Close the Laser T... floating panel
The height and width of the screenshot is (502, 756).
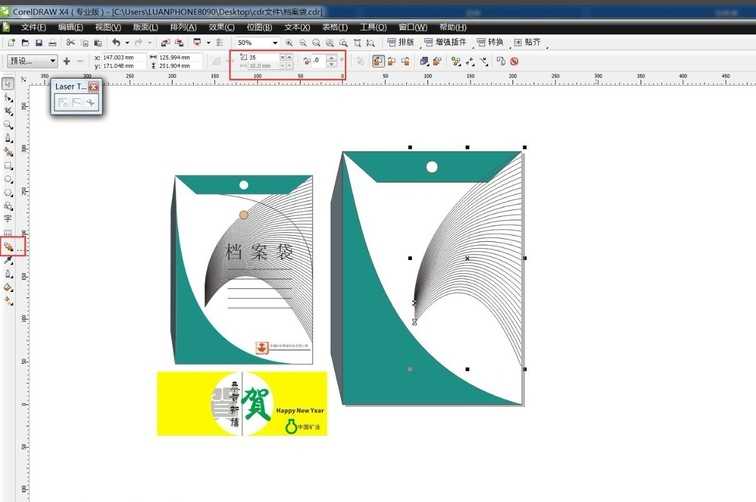tap(94, 87)
